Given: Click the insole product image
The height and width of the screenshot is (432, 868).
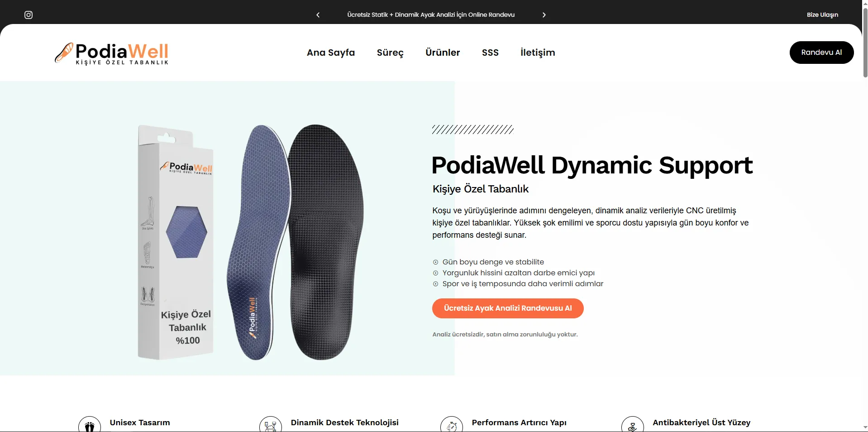Looking at the screenshot, I should [x=295, y=242].
